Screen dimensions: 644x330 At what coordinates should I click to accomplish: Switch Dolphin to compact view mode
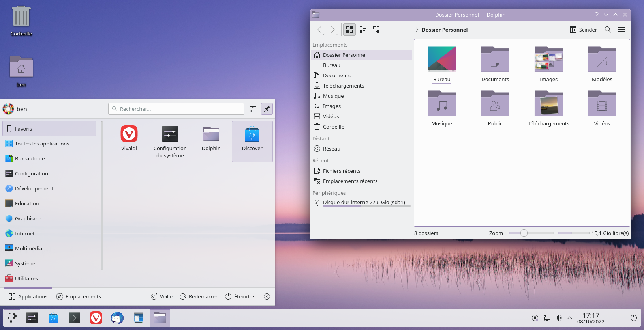[363, 30]
